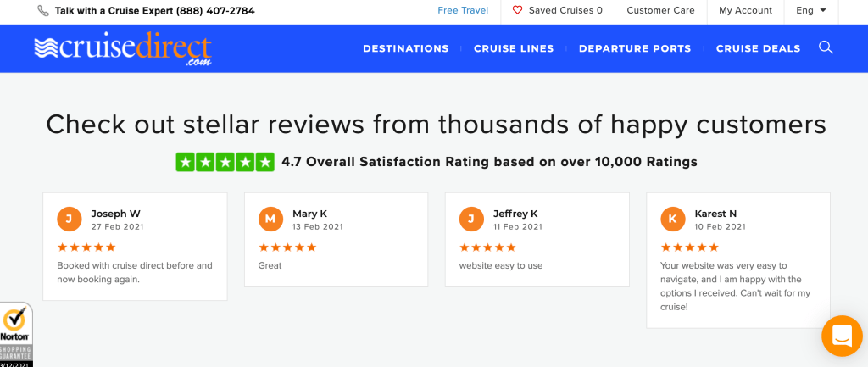The height and width of the screenshot is (367, 868).
Task: Click the 4.7 Overall Satisfaction Rating text
Action: point(489,162)
